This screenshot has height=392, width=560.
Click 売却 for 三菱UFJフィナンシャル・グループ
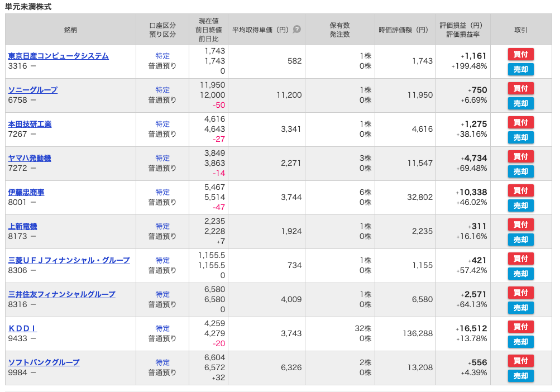521,274
